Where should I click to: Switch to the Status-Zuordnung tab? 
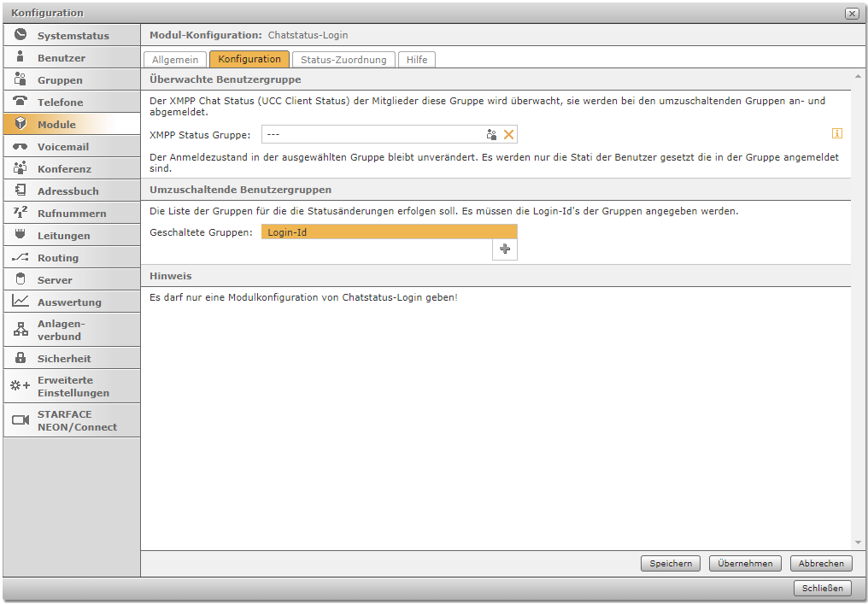click(343, 60)
